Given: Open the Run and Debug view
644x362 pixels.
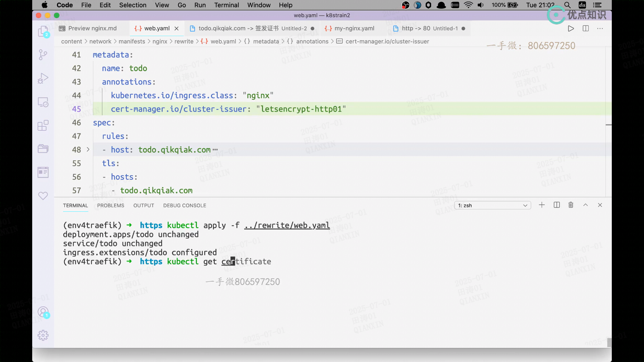Looking at the screenshot, I should coord(43,78).
